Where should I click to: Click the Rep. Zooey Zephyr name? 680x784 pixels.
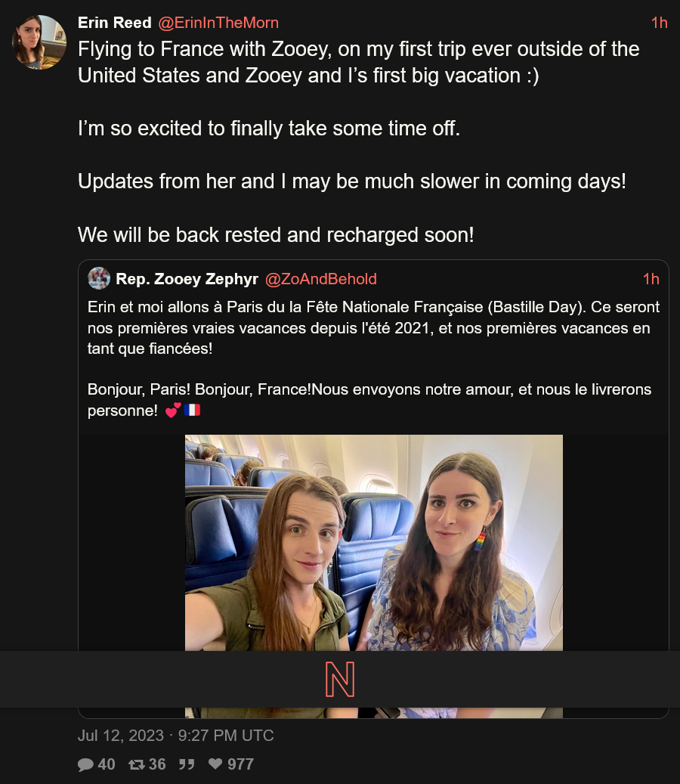187,278
